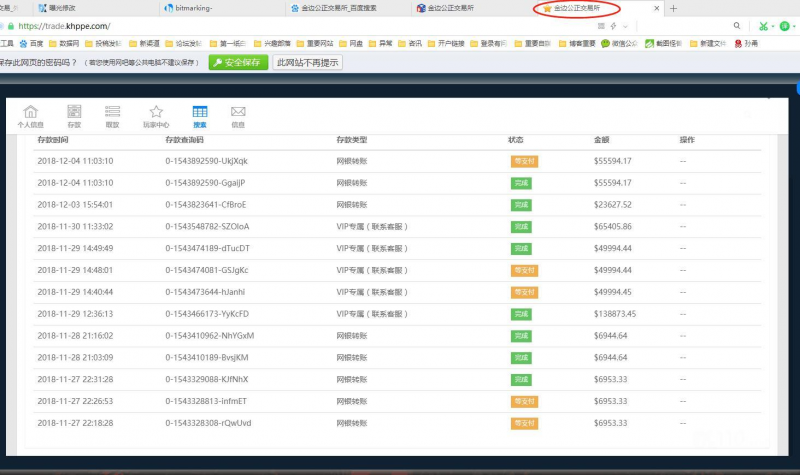Click 完成 badge for row GgaIjP
Screen dimensions: 800x475
pos(521,183)
